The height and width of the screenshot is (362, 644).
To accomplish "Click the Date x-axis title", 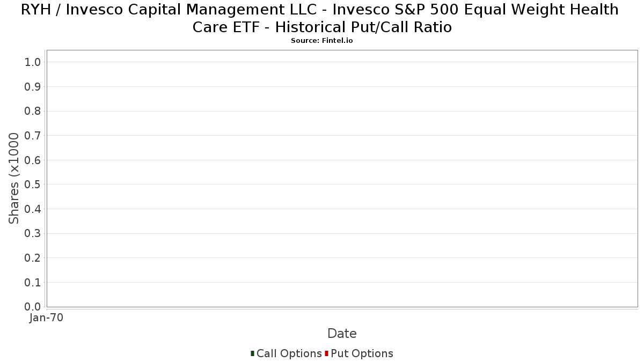I will (342, 334).
